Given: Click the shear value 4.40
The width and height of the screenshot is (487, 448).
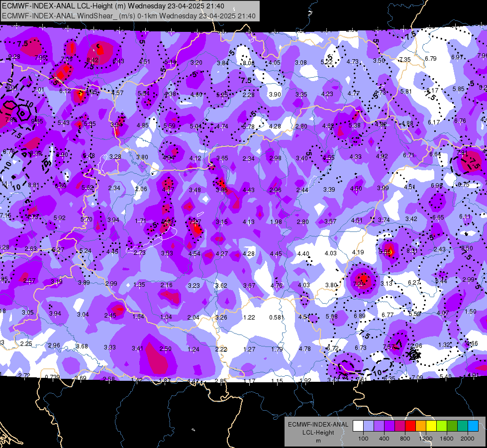Looking at the screenshot, I should pos(303,254).
